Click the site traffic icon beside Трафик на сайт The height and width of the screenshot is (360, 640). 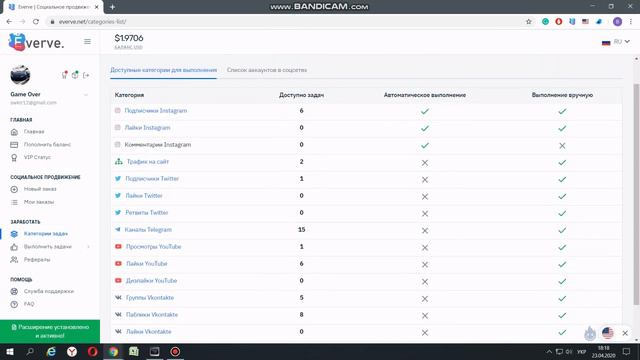pos(118,162)
